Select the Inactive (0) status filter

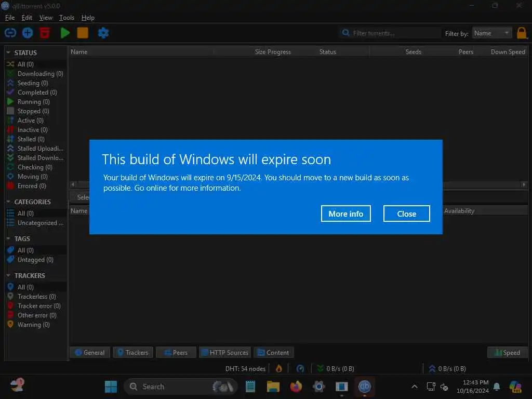pyautogui.click(x=35, y=129)
